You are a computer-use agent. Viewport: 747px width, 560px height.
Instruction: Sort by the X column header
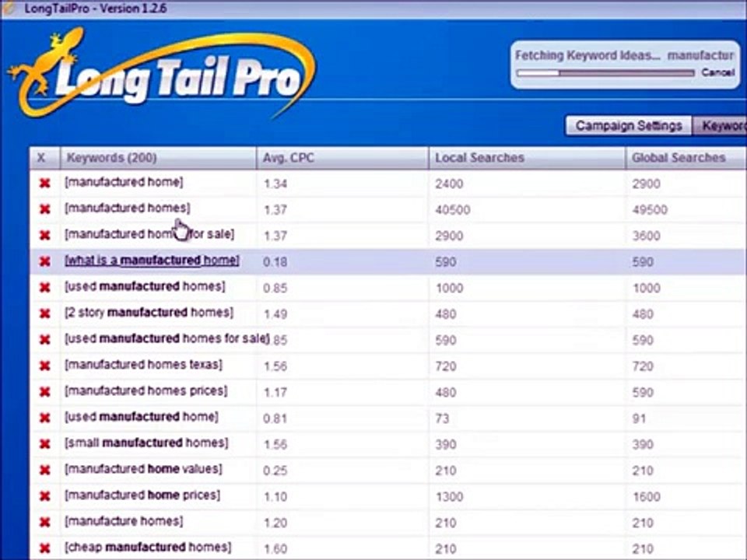(x=45, y=158)
